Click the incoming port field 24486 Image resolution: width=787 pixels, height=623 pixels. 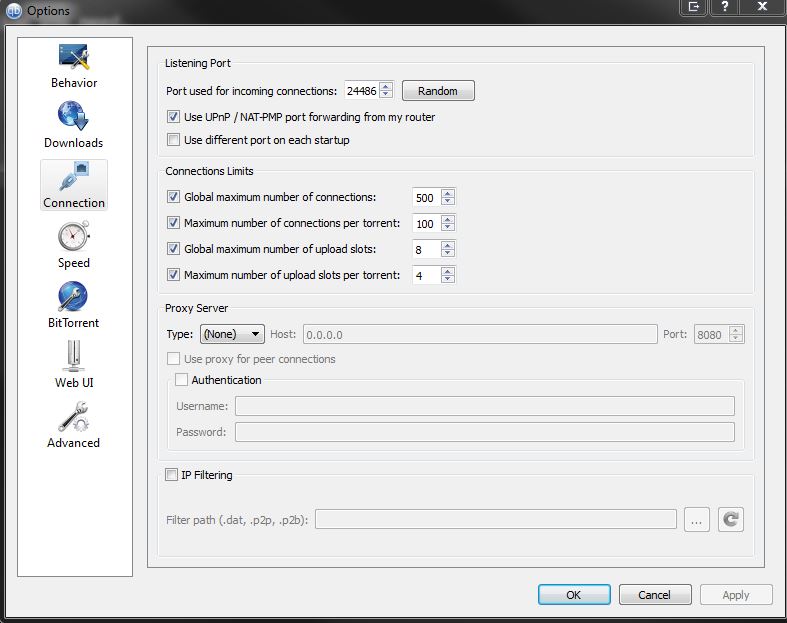click(362, 91)
